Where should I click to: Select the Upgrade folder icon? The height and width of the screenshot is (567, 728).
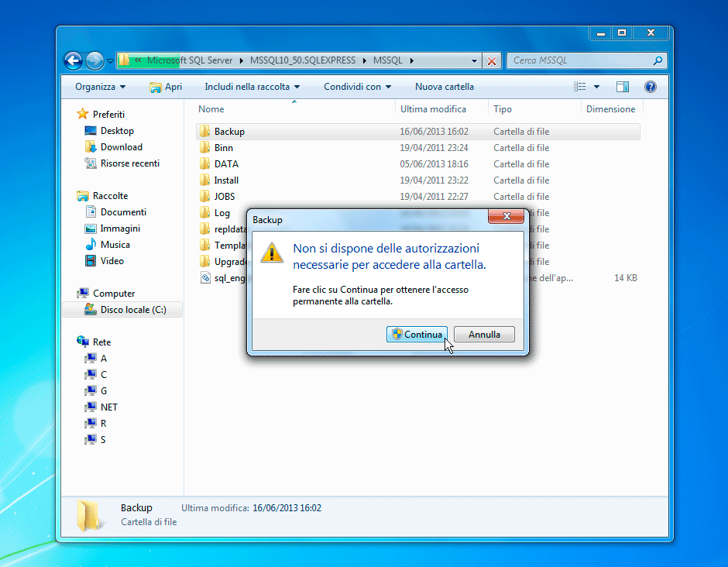click(204, 262)
